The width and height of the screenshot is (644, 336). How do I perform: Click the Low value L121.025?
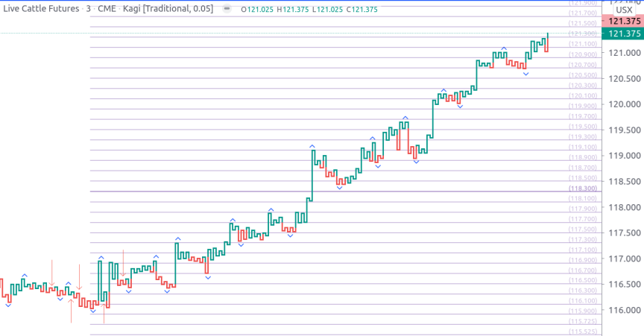(327, 10)
